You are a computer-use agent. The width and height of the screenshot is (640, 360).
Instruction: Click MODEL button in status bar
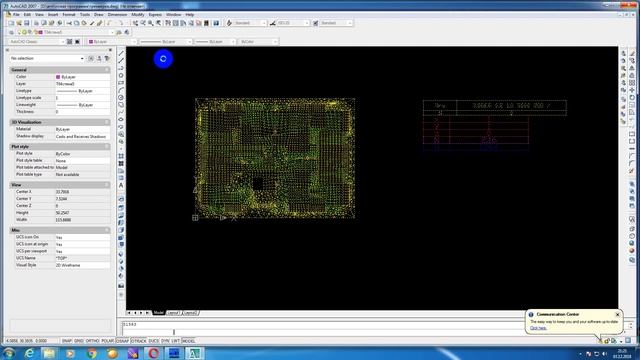pyautogui.click(x=188, y=341)
